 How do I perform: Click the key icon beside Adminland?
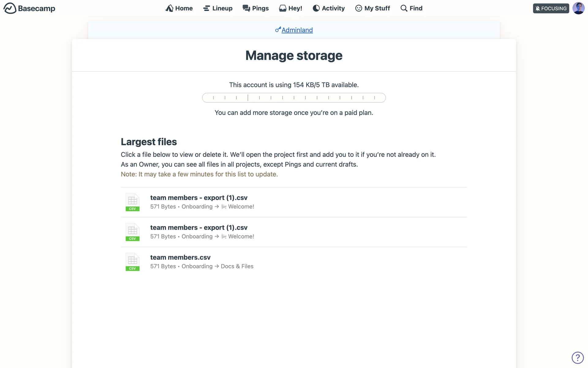[x=278, y=29]
